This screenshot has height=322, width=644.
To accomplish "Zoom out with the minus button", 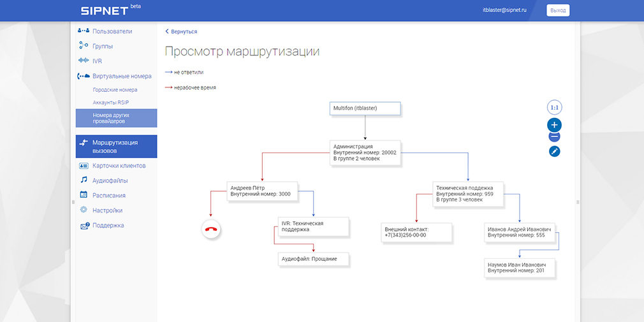I will (x=555, y=137).
